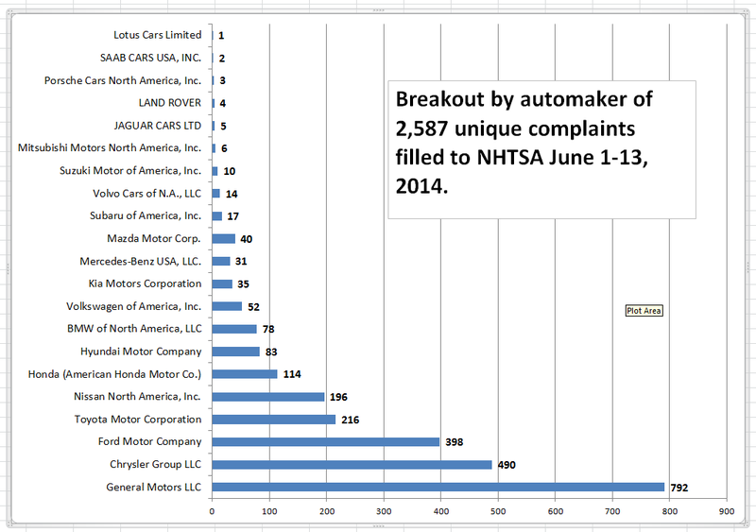
Task: Click the 'Lotus Cars Limited' axis label
Action: tap(158, 35)
